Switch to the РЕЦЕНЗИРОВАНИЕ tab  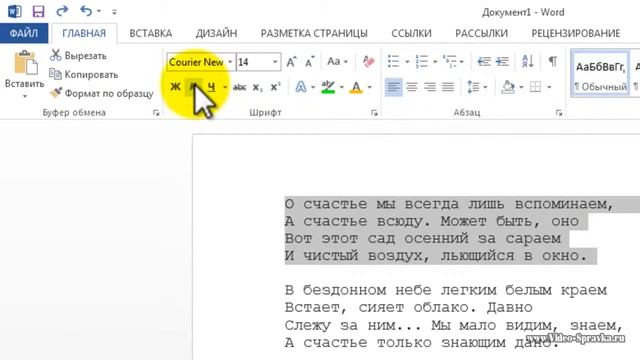pos(576,33)
